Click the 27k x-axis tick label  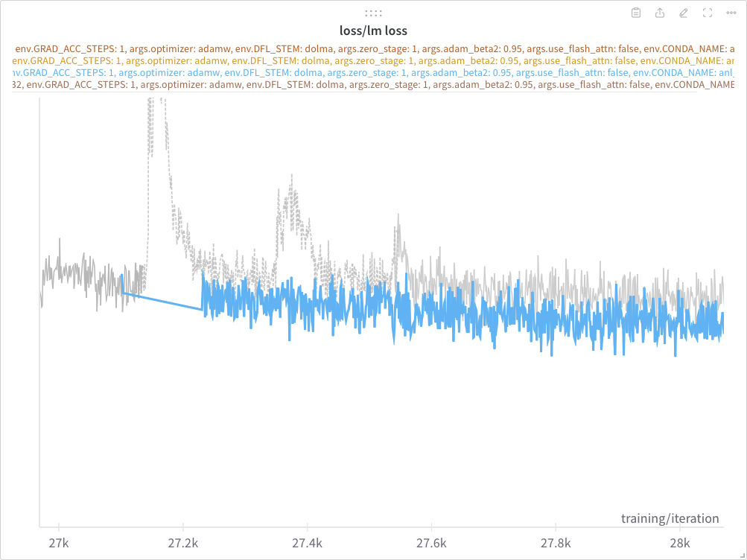(58, 542)
